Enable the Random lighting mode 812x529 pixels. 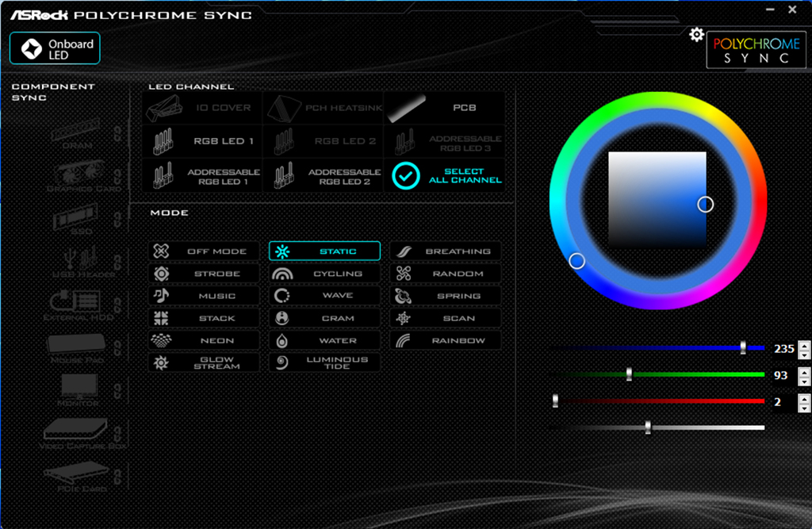tap(446, 274)
